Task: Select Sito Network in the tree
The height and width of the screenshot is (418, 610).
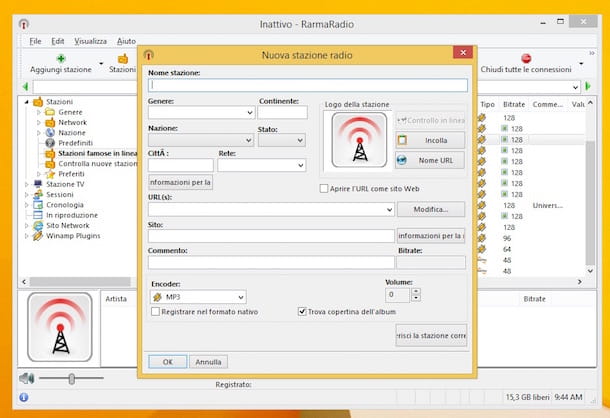Action: [x=68, y=225]
